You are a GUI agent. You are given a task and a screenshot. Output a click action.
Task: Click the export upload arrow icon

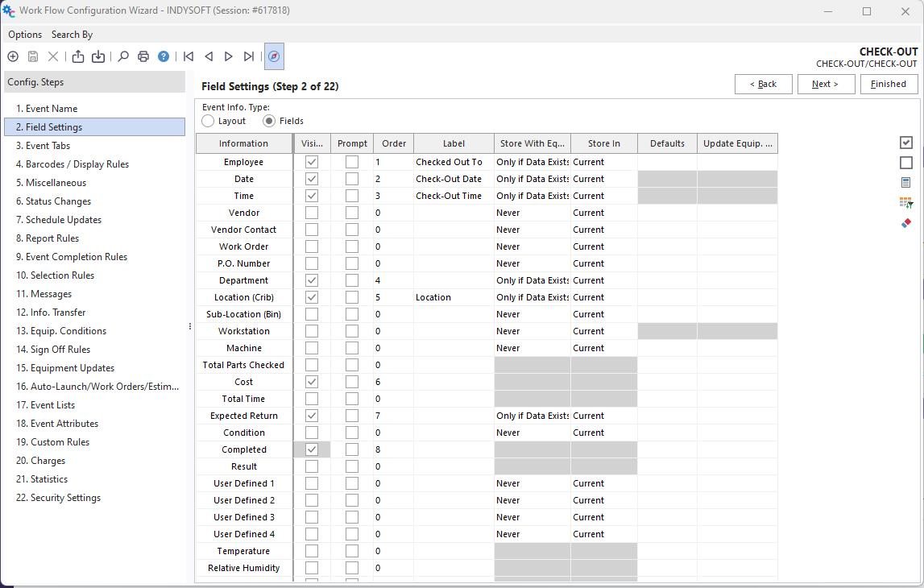(x=78, y=56)
